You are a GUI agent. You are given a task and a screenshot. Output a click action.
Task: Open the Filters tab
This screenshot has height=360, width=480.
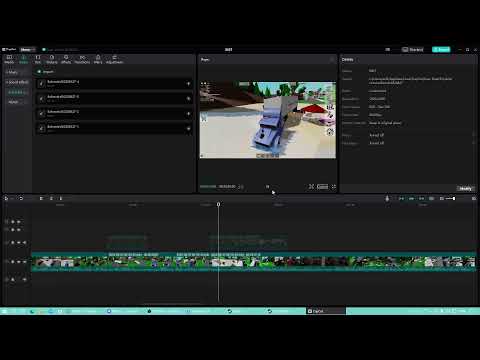coord(98,59)
